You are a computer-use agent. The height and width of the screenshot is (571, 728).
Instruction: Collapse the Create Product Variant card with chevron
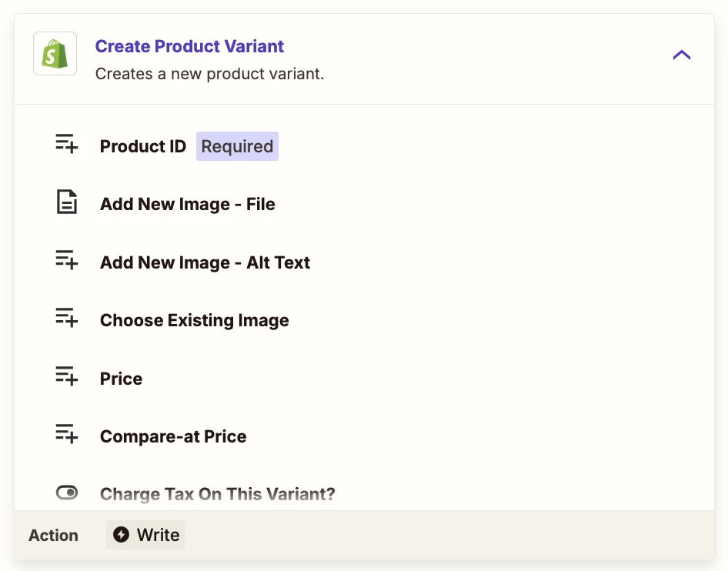point(682,55)
